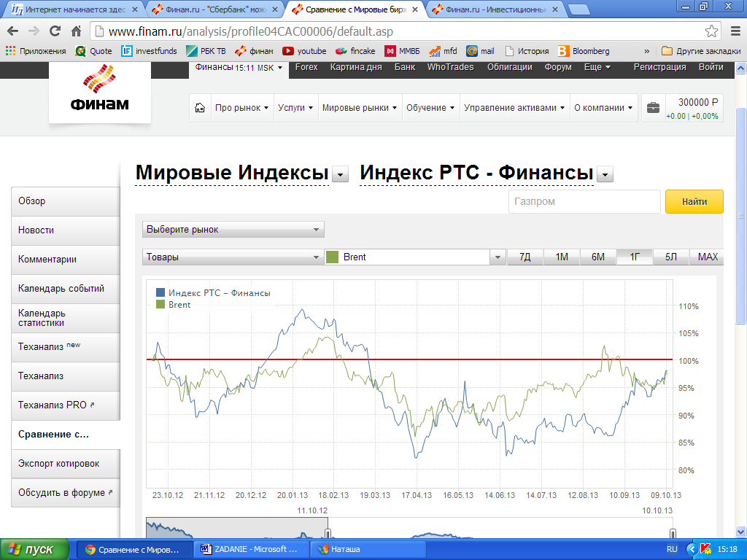Open РБК ТВ bookmark

(x=206, y=51)
